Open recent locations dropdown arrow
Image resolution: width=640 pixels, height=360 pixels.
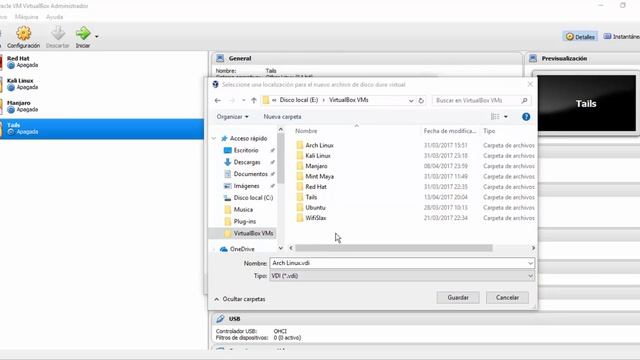click(244, 100)
